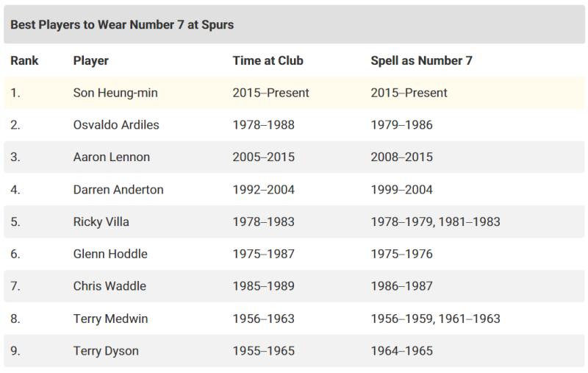Select the Player column header
Image resolution: width=588 pixels, height=373 pixels.
[x=91, y=60]
